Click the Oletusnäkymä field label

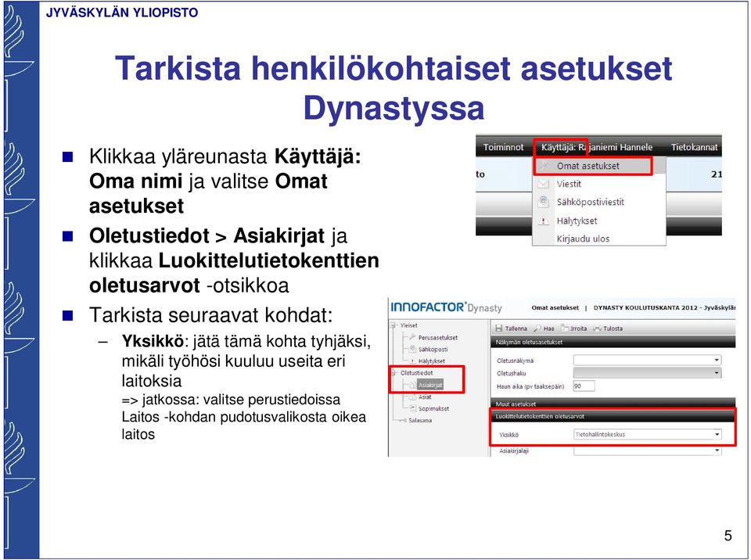click(x=515, y=361)
